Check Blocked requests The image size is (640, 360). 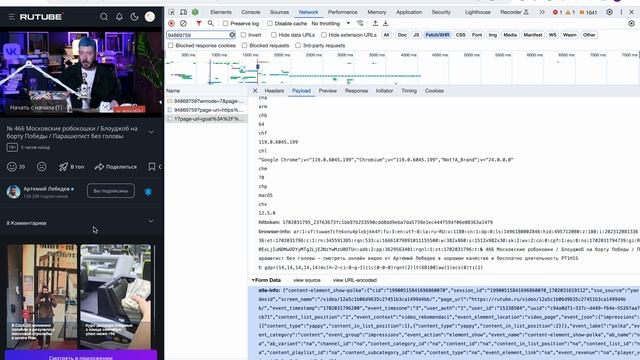click(x=244, y=46)
